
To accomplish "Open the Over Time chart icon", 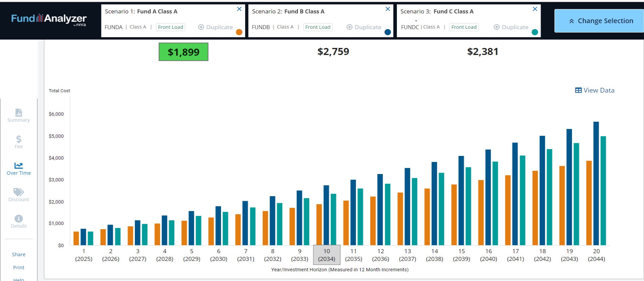I will point(19,165).
